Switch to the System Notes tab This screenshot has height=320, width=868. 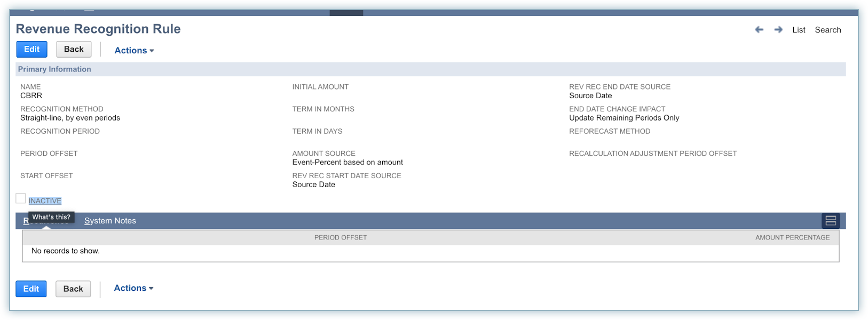coord(110,221)
